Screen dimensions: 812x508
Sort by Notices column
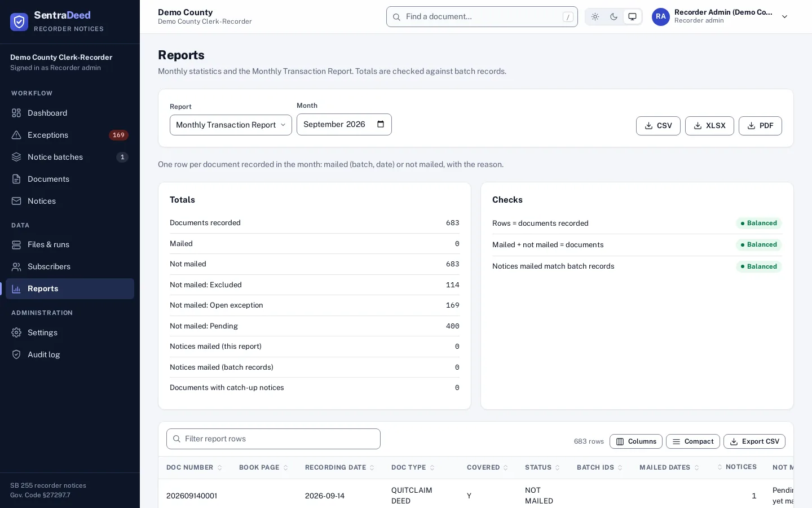[x=736, y=467]
